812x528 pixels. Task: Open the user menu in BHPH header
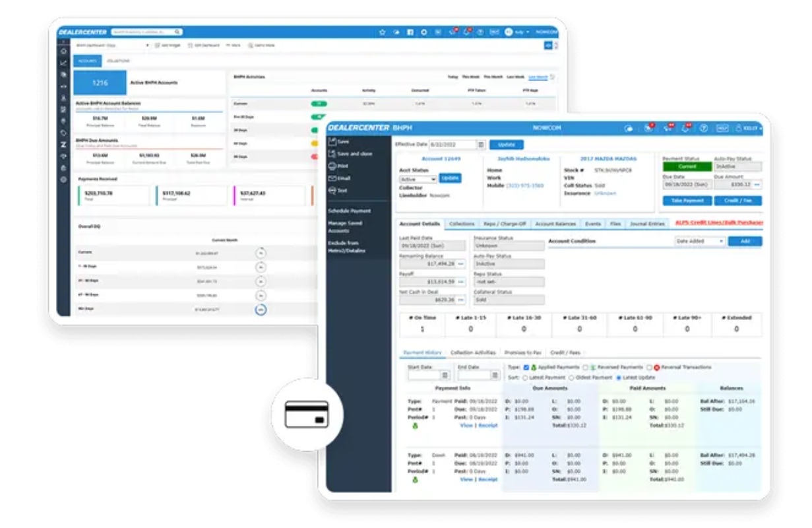pos(749,128)
